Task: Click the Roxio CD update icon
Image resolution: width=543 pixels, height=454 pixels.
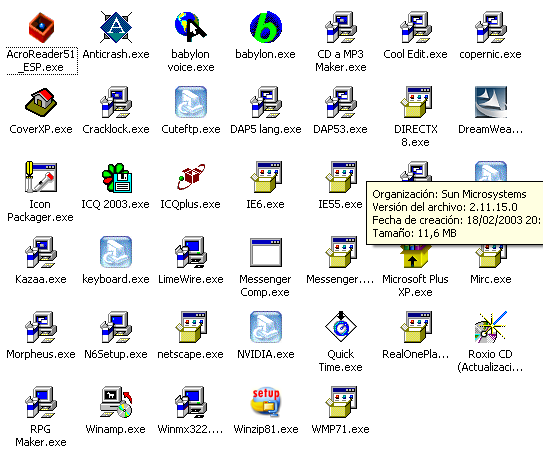Action: coord(491,327)
